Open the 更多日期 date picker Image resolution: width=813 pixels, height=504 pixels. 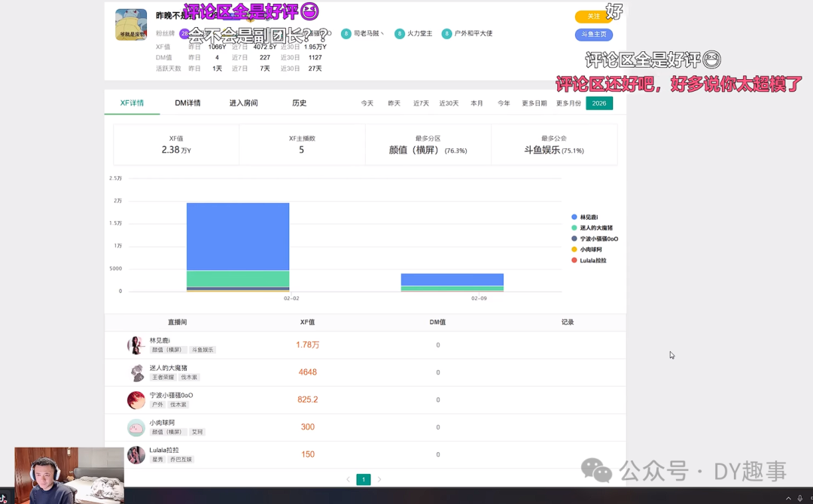[534, 104]
